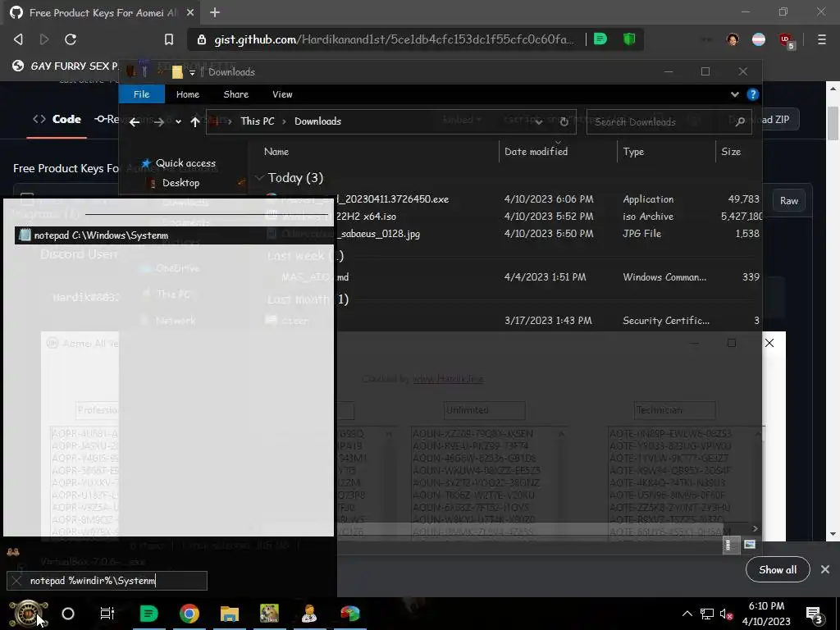Sort files by the Name column
The width and height of the screenshot is (840, 630).
pos(276,152)
